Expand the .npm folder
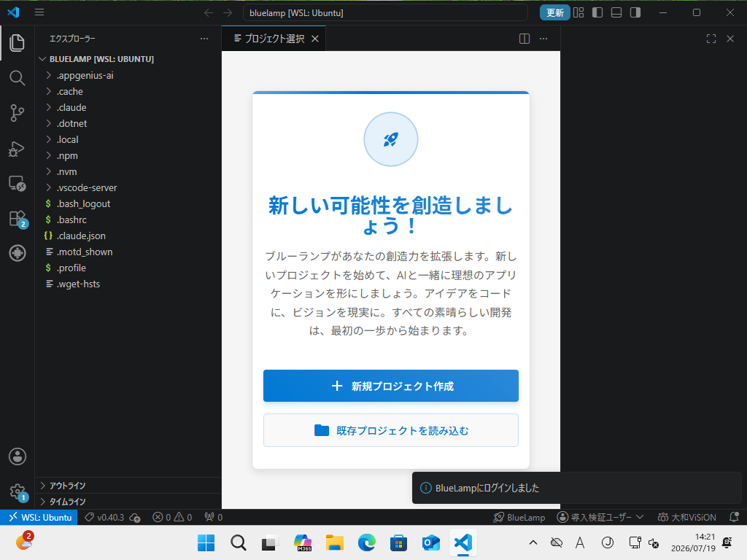This screenshot has height=560, width=747. (128, 156)
